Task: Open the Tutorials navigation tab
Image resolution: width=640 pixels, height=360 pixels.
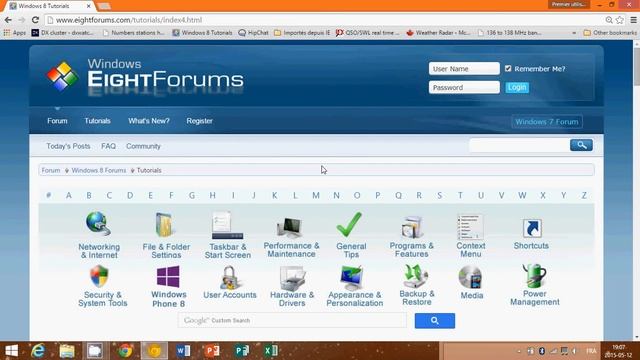Action: [x=97, y=121]
